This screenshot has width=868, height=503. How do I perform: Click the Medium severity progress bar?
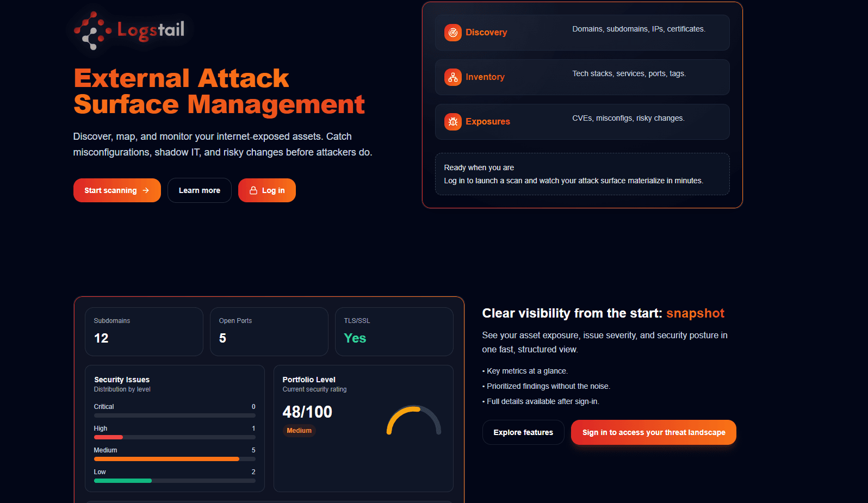[175, 459]
